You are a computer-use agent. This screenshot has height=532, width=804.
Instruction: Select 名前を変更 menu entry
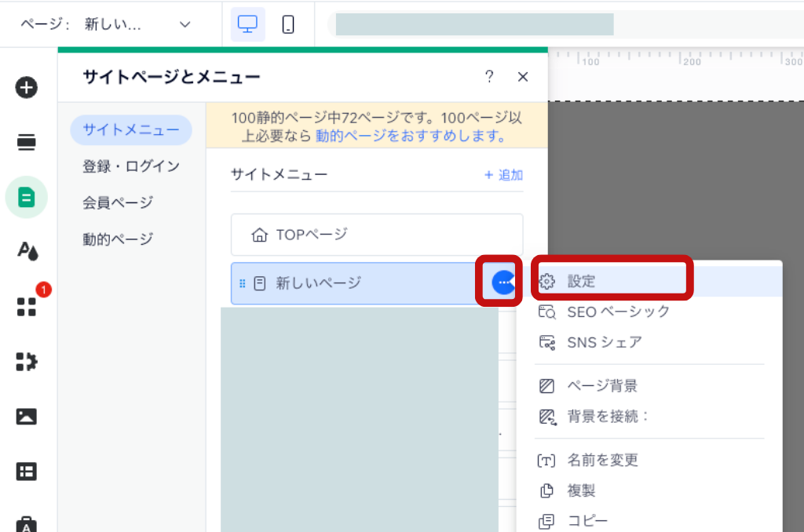pyautogui.click(x=602, y=460)
